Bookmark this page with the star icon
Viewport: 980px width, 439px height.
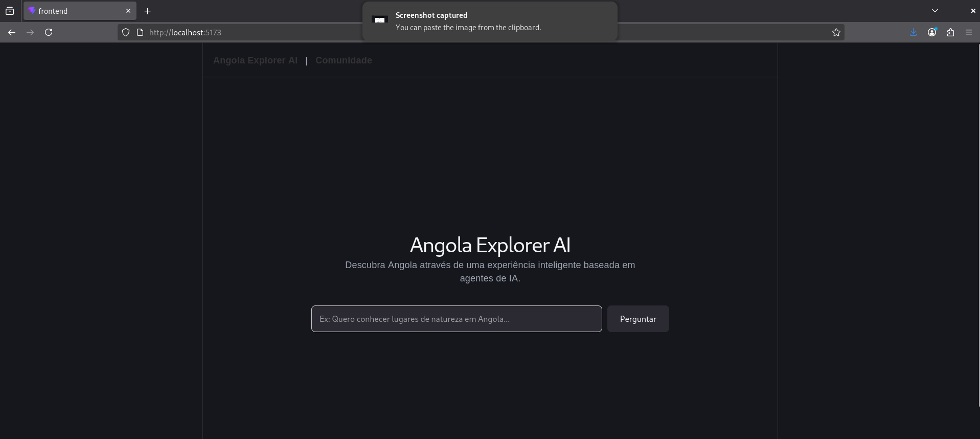coord(836,32)
